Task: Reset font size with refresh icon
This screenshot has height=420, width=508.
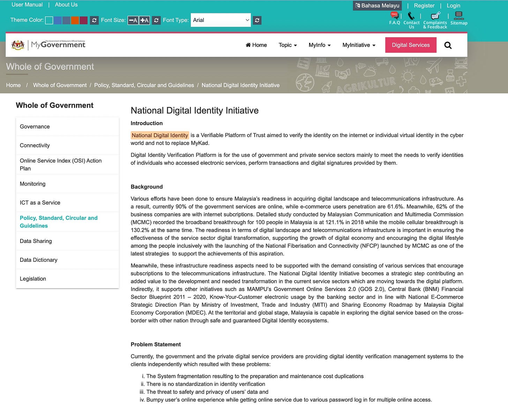Action: click(x=156, y=20)
